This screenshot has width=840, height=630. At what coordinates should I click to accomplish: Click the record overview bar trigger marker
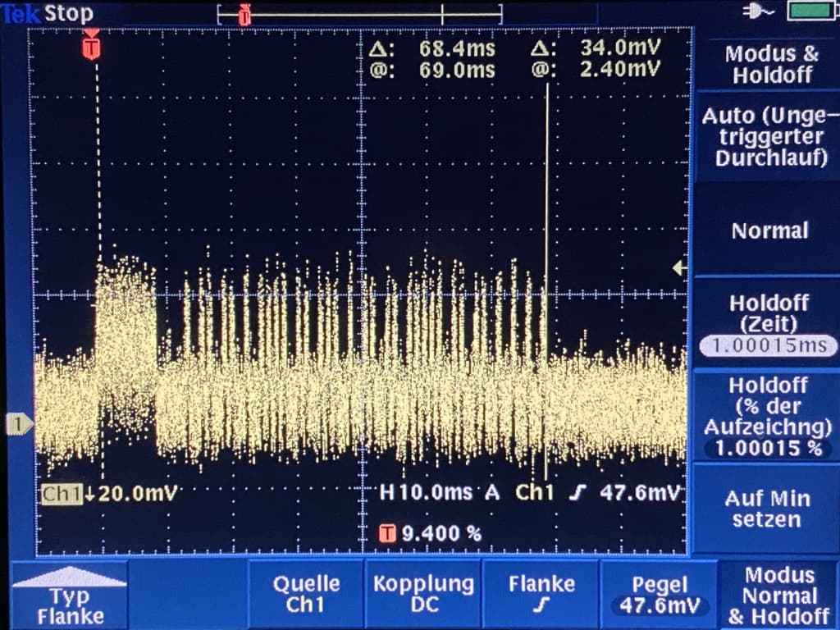click(244, 15)
